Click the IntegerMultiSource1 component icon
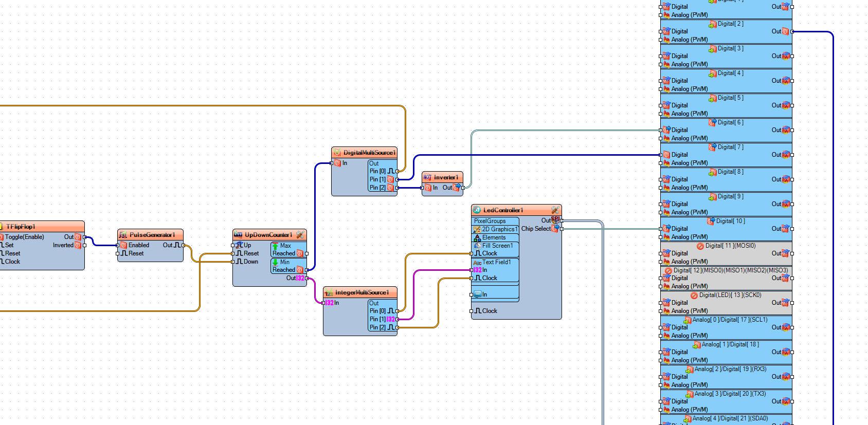 pyautogui.click(x=329, y=292)
